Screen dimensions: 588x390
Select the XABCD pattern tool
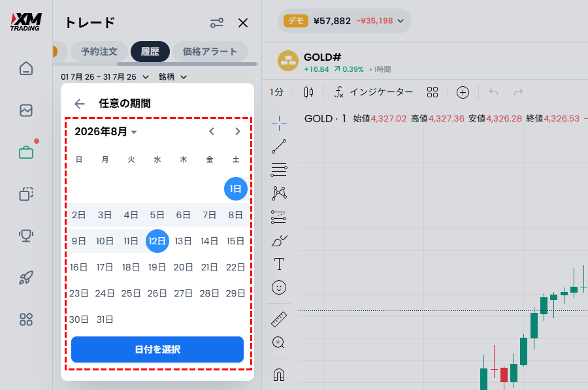click(x=279, y=193)
